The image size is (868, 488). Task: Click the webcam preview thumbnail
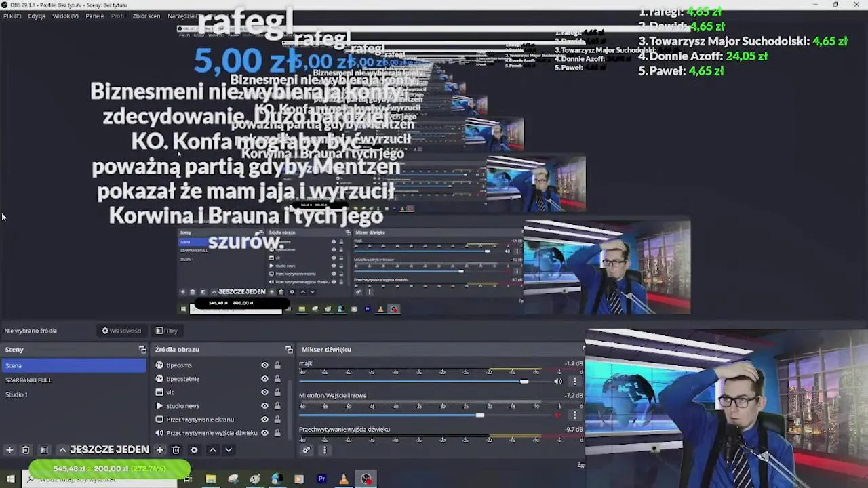click(726, 408)
